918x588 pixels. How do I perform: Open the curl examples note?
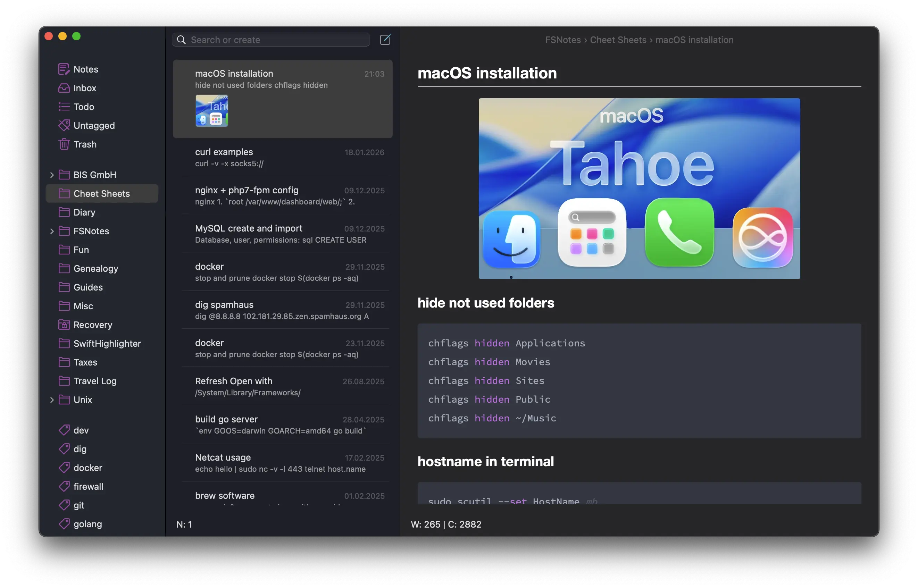coord(283,157)
